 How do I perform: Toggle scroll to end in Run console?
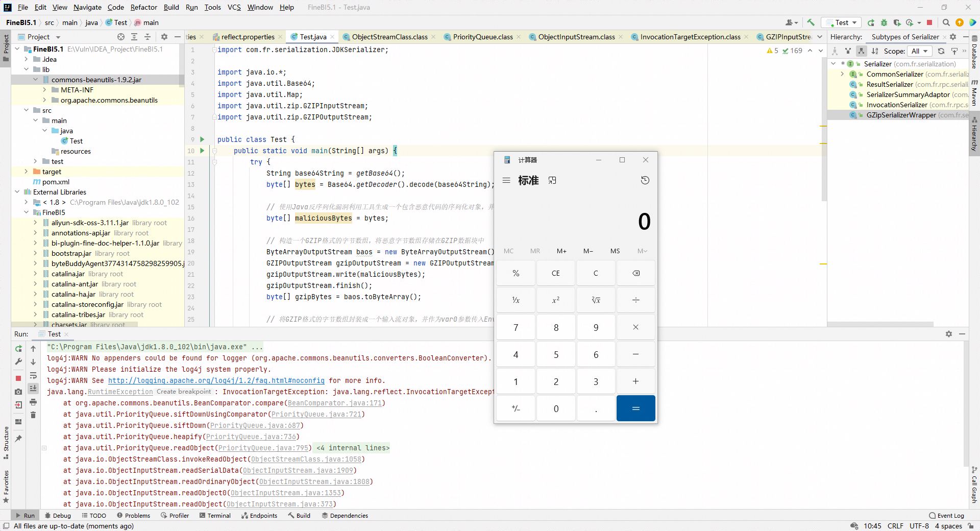pyautogui.click(x=33, y=389)
